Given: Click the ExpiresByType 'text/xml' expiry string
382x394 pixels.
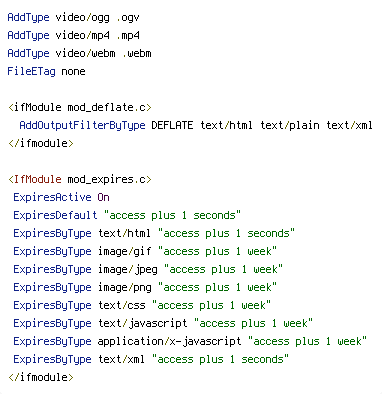Looking at the screenshot, I should click(x=220, y=359).
